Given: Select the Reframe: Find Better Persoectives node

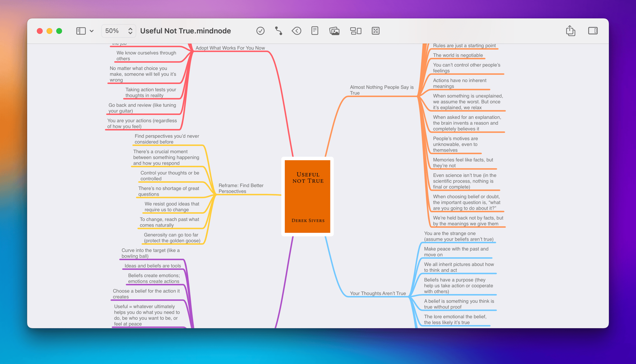Looking at the screenshot, I should (241, 188).
